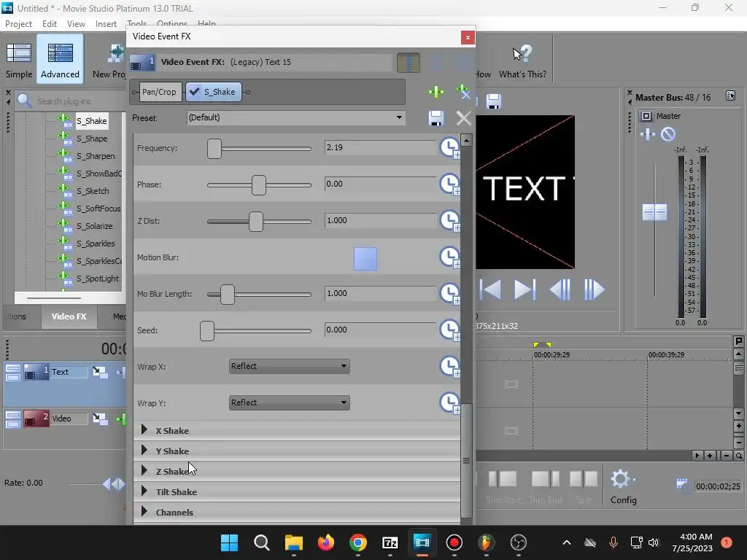The image size is (747, 560).
Task: Expand the Z Shake section
Action: pos(144,471)
